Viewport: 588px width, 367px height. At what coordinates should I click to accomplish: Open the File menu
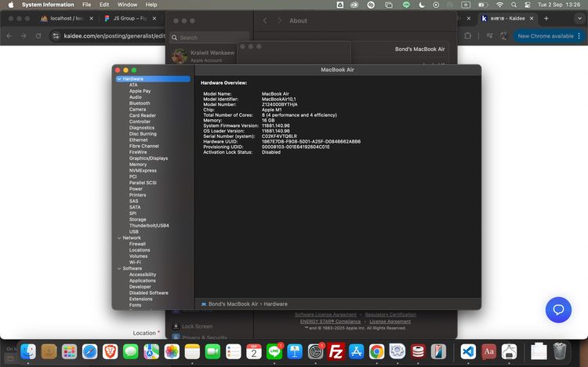click(86, 5)
